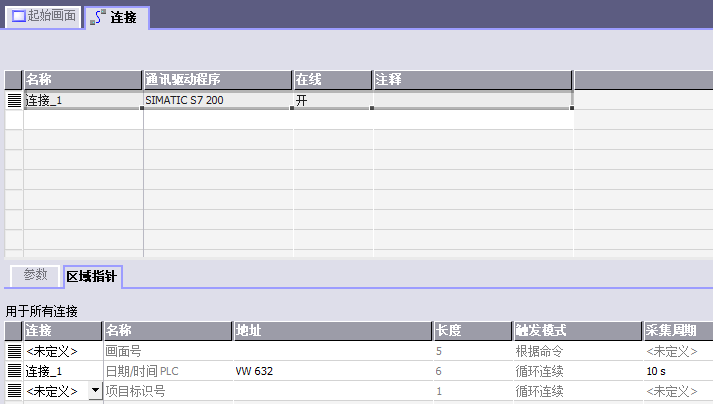Image resolution: width=713 pixels, height=404 pixels.
Task: Click the 开 online status cell
Action: (x=333, y=100)
